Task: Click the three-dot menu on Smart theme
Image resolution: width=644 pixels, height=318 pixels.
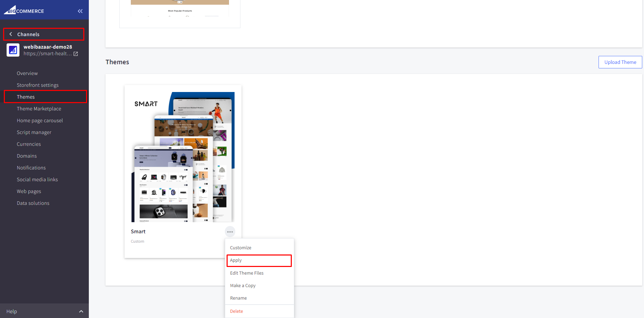Action: pyautogui.click(x=230, y=232)
